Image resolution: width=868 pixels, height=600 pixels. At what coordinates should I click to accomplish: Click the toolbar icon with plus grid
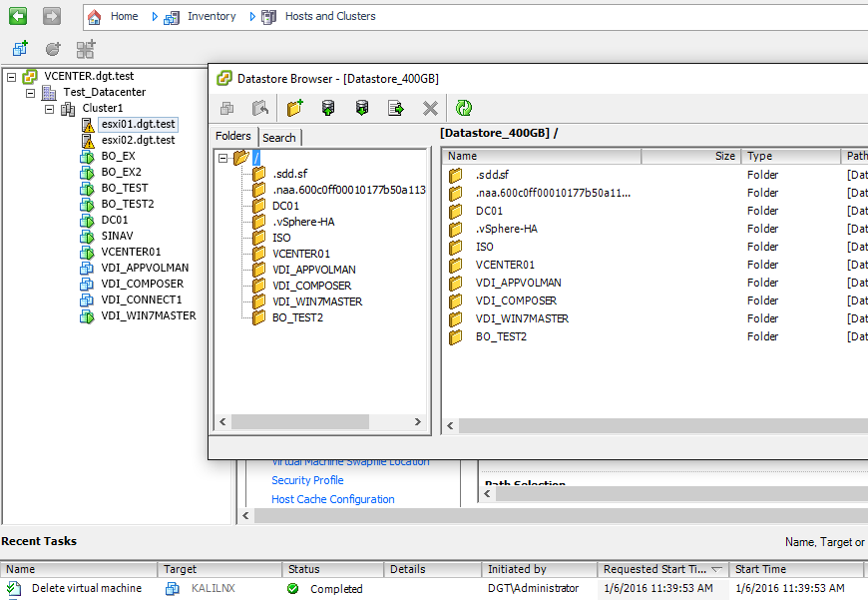[86, 49]
